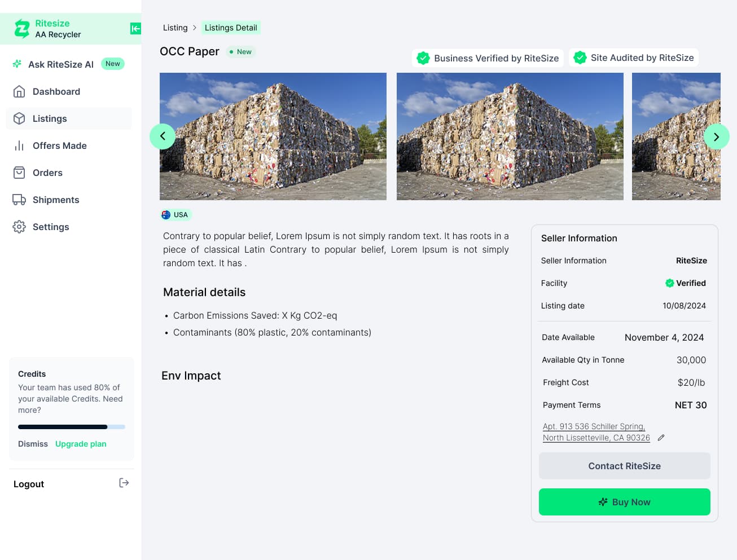737x560 pixels.
Task: Click the Verified badge under Facility
Action: coord(685,283)
